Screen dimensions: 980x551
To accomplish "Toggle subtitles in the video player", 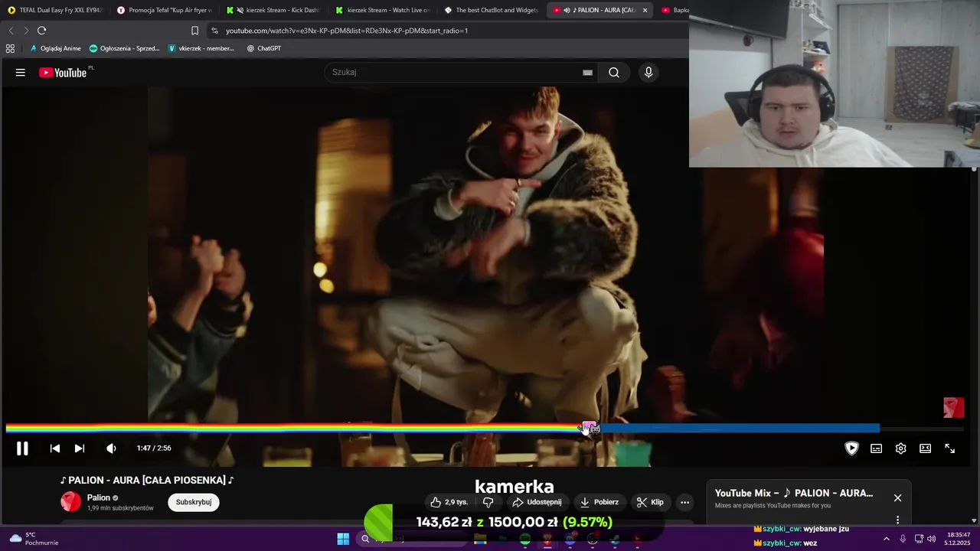I will [x=876, y=448].
